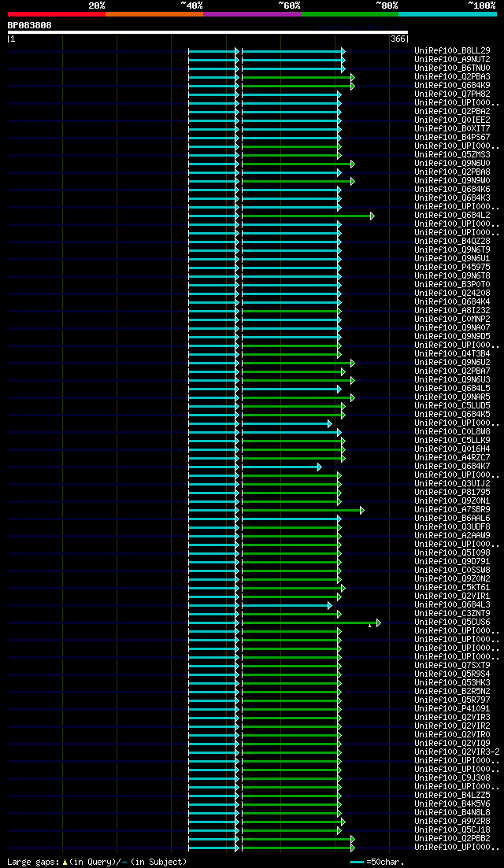The width and height of the screenshot is (504, 868).
Task: Select UniRef100_A7SBR9 label
Action: (x=452, y=509)
